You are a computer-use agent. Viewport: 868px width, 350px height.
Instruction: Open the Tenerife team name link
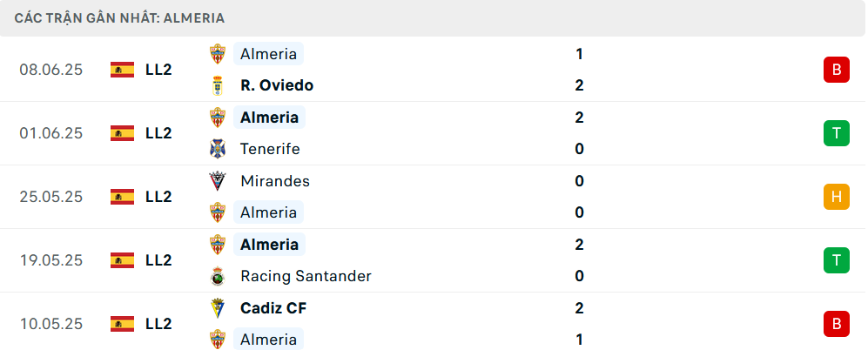(270, 149)
